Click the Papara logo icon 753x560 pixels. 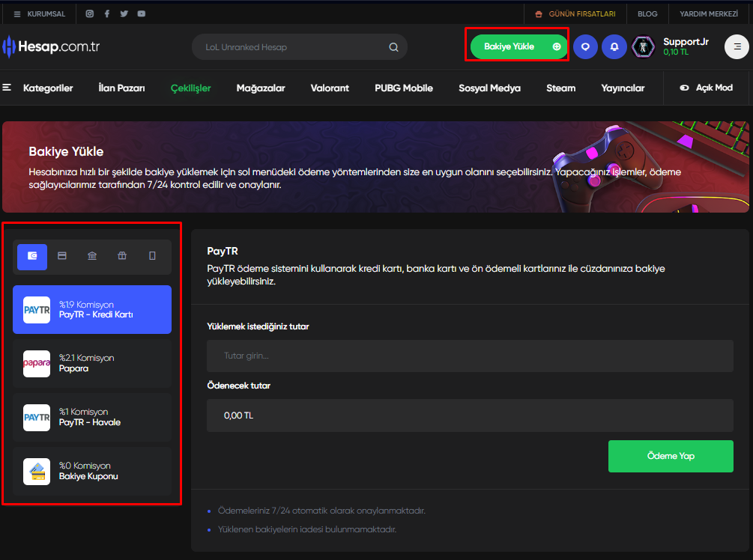click(x=37, y=363)
